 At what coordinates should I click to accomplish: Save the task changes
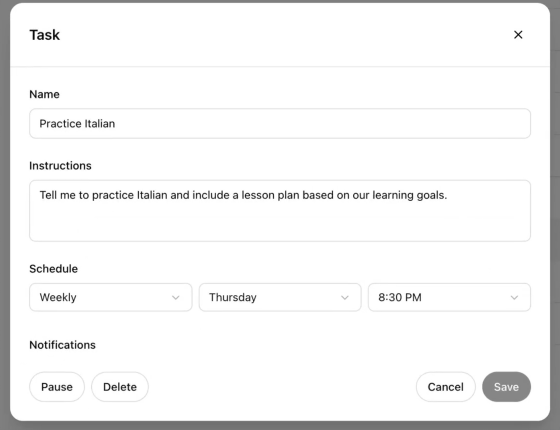pos(506,387)
